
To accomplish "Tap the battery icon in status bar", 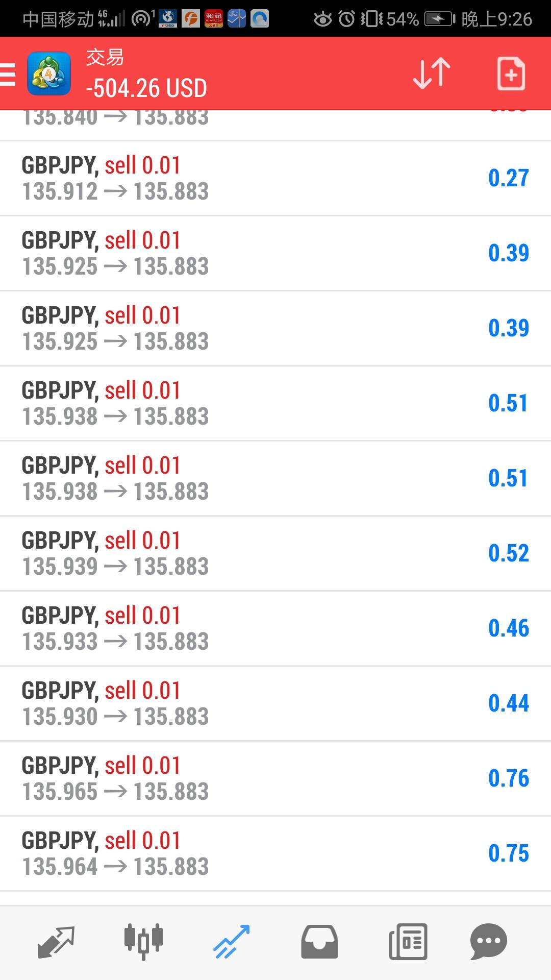I will click(x=439, y=19).
